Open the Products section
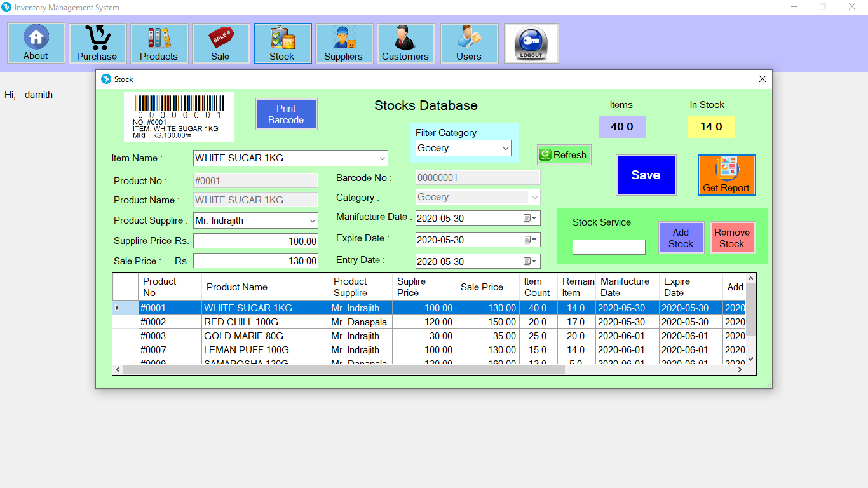 click(x=159, y=43)
